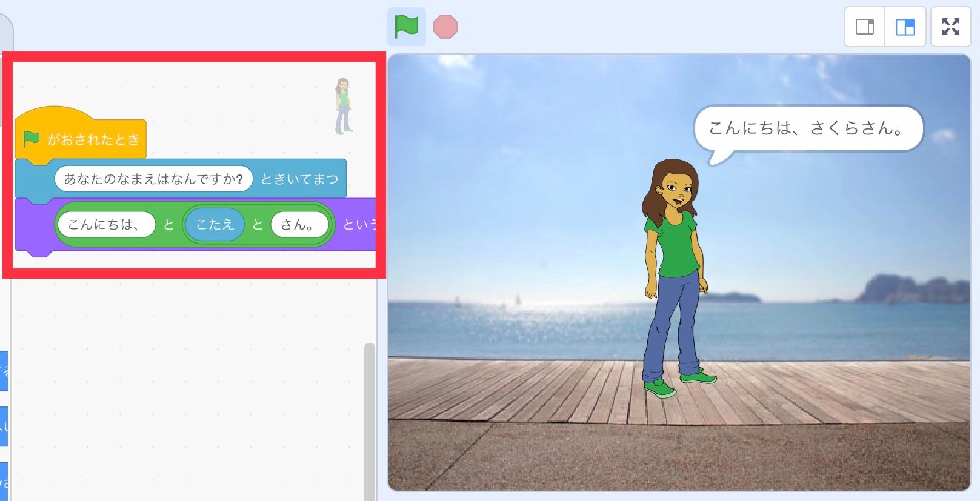This screenshot has height=501, width=980.
Task: Stop the project with the red stop button
Action: tap(445, 27)
